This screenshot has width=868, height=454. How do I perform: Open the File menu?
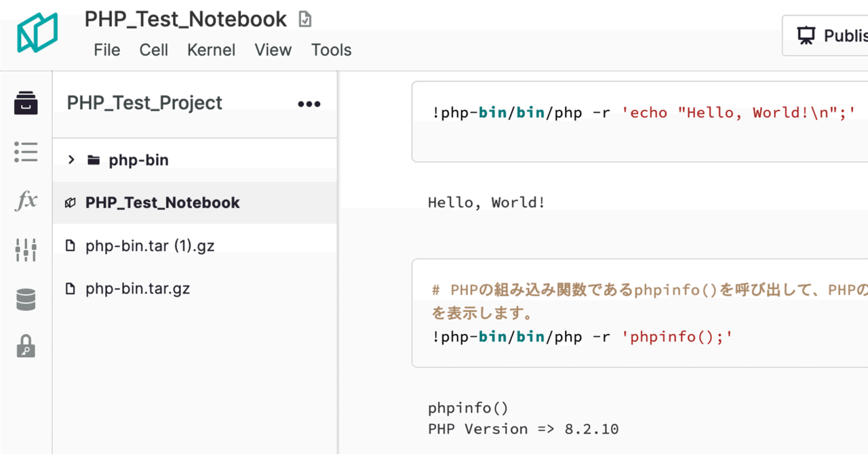(x=106, y=49)
